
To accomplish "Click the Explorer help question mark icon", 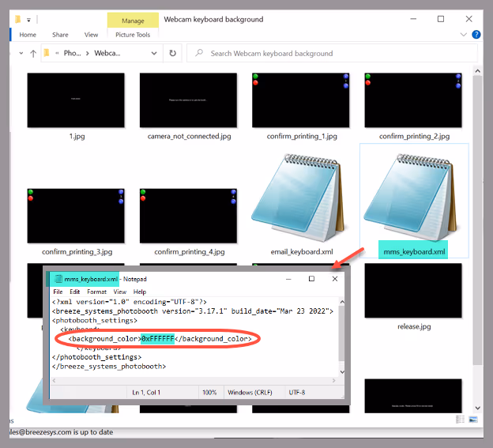I will click(x=476, y=34).
